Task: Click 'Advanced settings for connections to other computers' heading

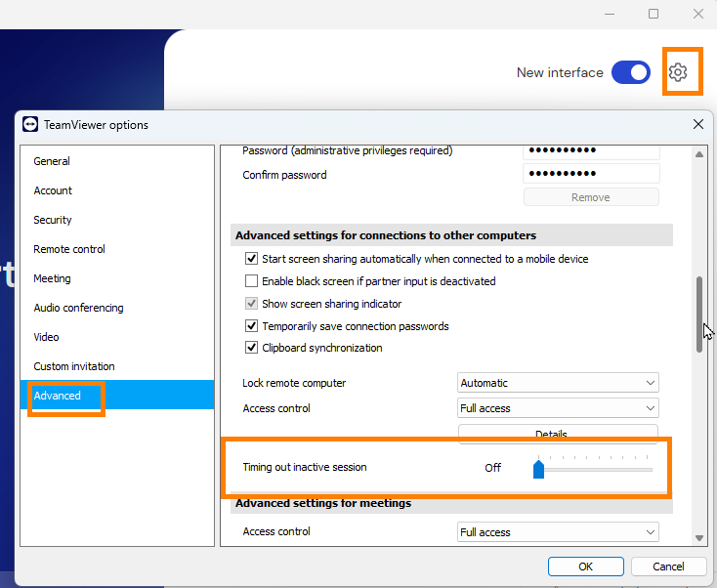Action: [x=386, y=235]
